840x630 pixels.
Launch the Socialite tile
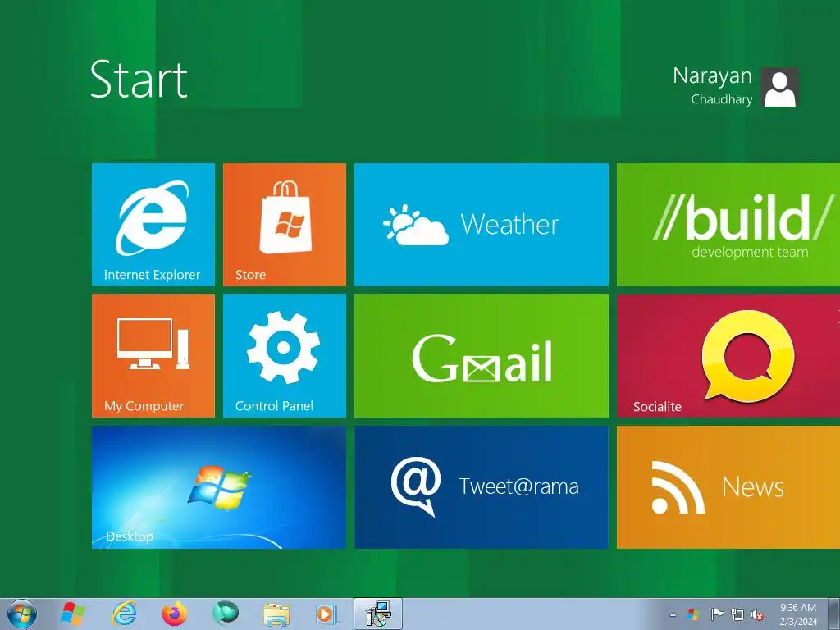click(x=728, y=356)
